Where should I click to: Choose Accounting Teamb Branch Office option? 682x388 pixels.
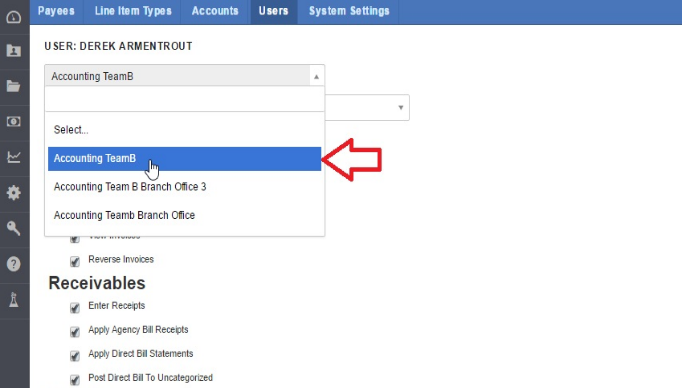click(x=184, y=215)
